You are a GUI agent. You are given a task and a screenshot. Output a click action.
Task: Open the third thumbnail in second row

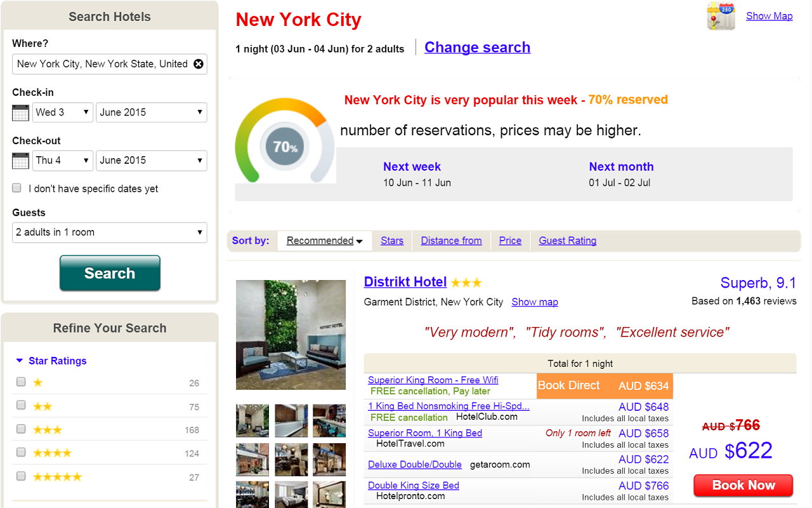(x=329, y=460)
